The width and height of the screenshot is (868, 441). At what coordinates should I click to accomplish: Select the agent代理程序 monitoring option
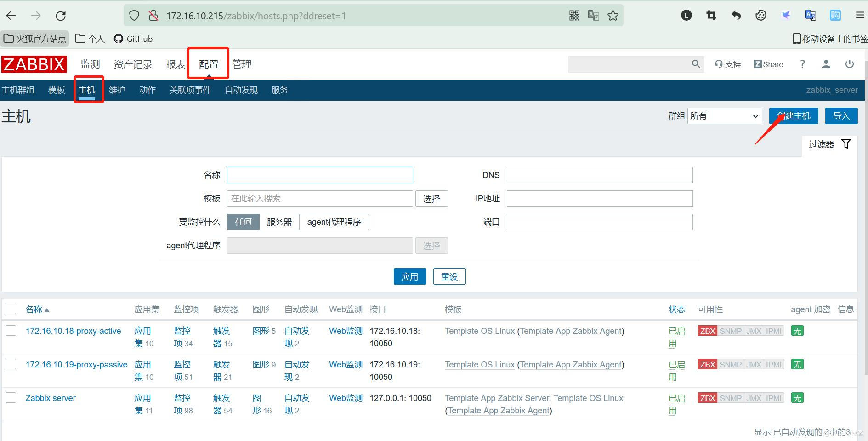[x=334, y=222]
